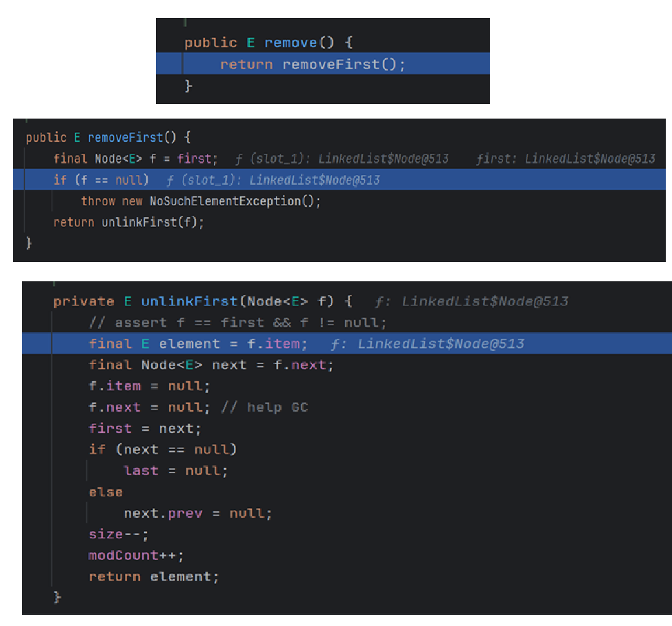The height and width of the screenshot is (626, 672).
Task: Click the 'public E remove() {' line
Action: (x=268, y=42)
